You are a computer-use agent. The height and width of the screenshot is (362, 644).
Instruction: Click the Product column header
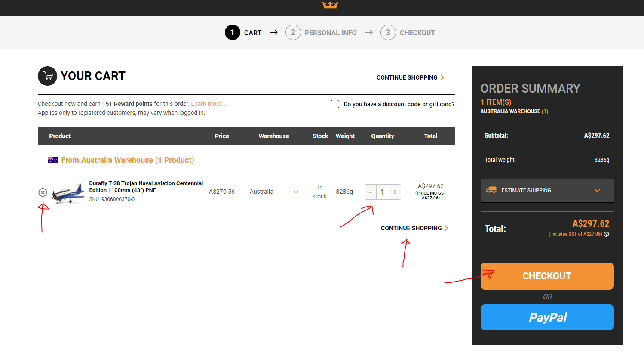[60, 136]
